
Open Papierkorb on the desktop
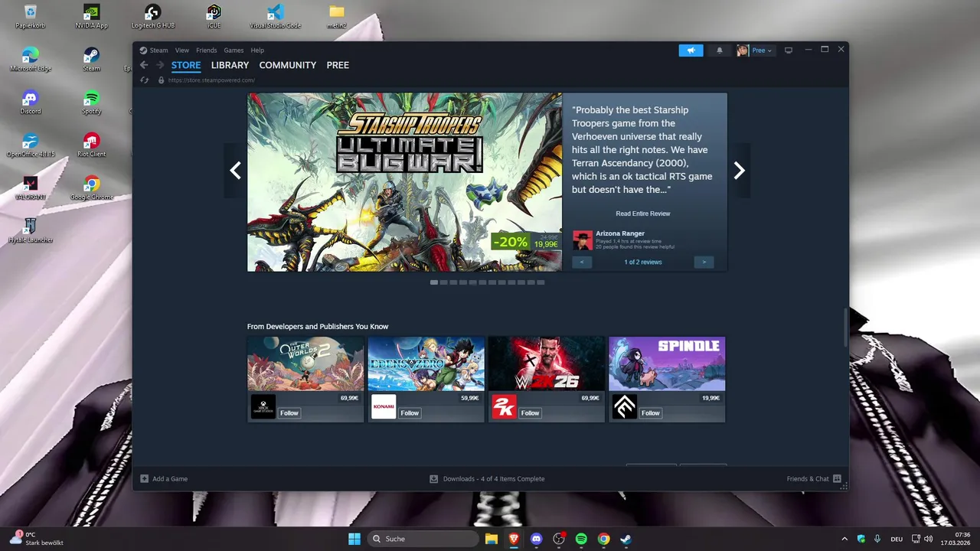pyautogui.click(x=30, y=17)
